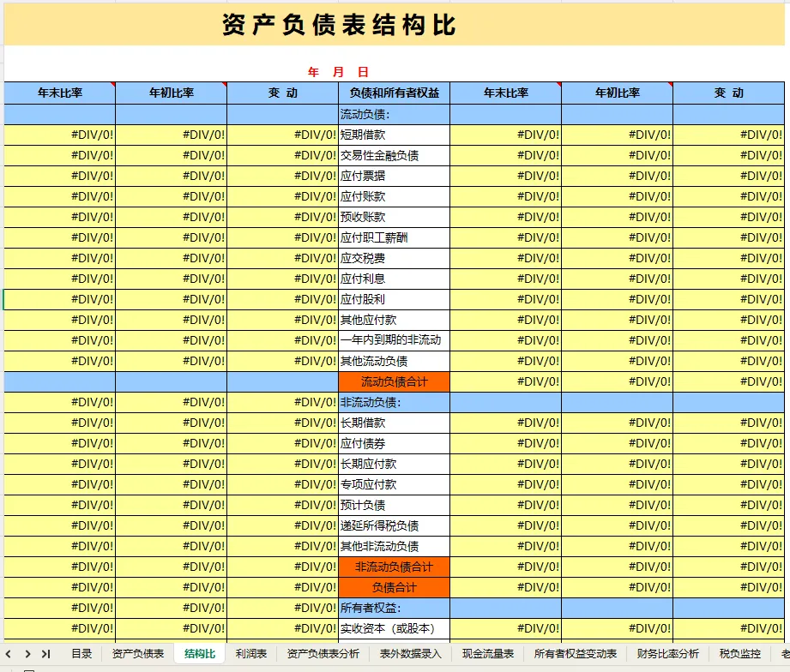Switch to the 现金流量表 sheet tab

pyautogui.click(x=488, y=653)
